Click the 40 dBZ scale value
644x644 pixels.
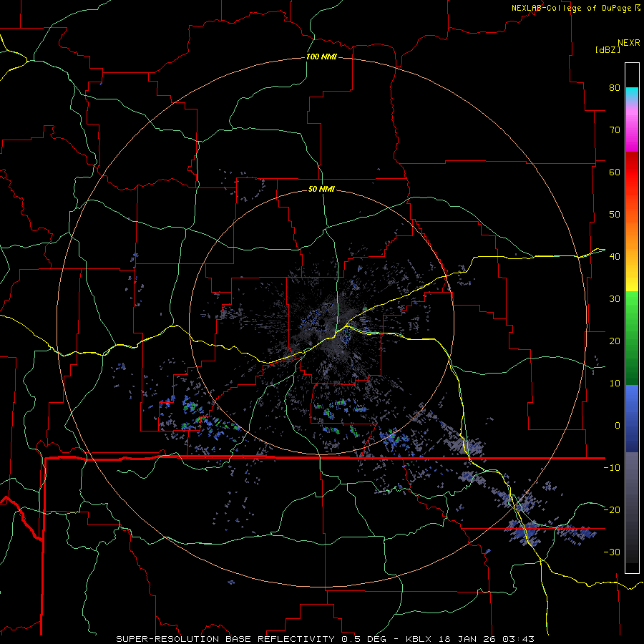coord(615,257)
